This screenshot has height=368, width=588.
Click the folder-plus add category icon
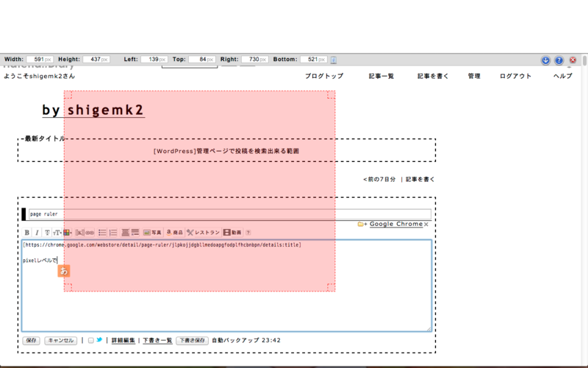[362, 224]
